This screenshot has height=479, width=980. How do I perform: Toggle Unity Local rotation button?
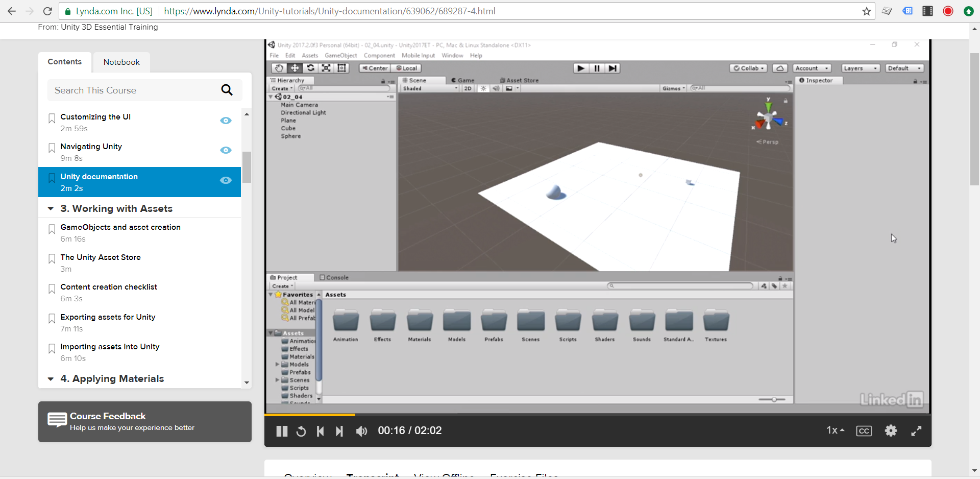[407, 68]
